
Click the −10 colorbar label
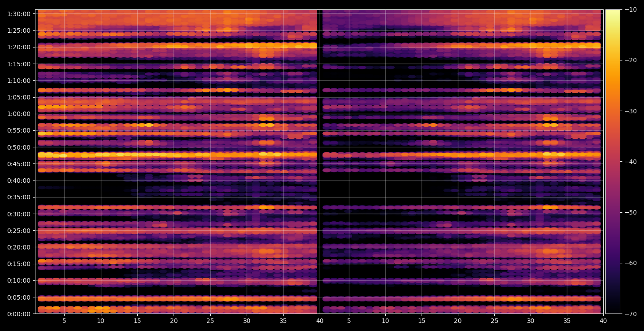(630, 10)
